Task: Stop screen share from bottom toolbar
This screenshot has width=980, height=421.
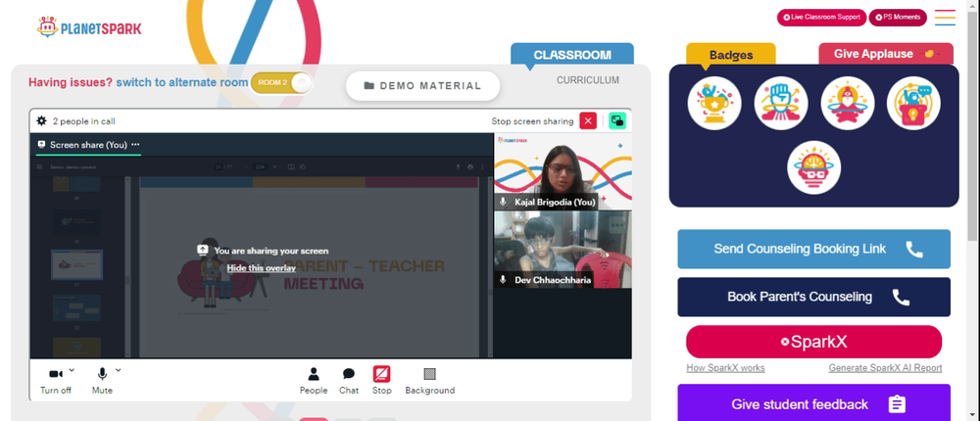Action: pos(382,381)
